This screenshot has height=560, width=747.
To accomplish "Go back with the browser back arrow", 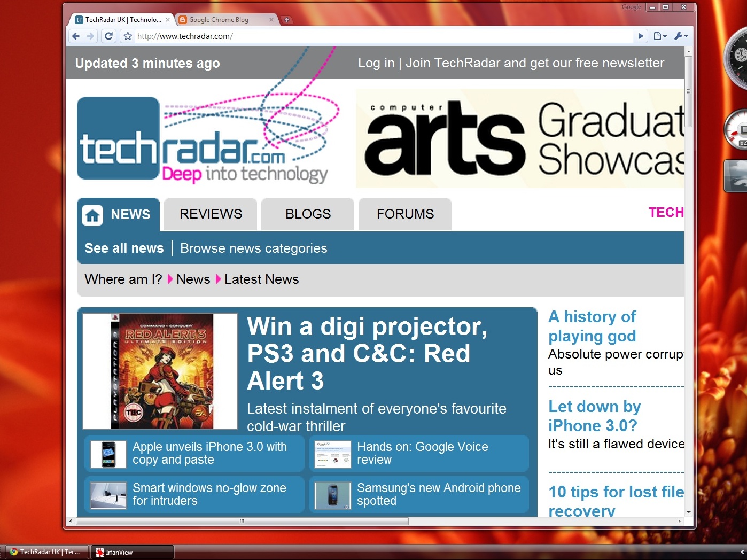I will point(76,36).
